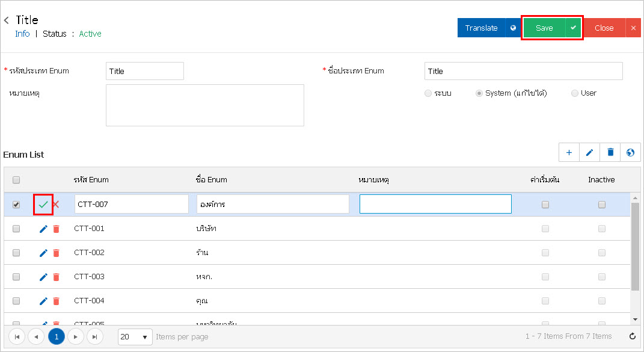Click the ค่าเริ่มต้น column header

(545, 180)
